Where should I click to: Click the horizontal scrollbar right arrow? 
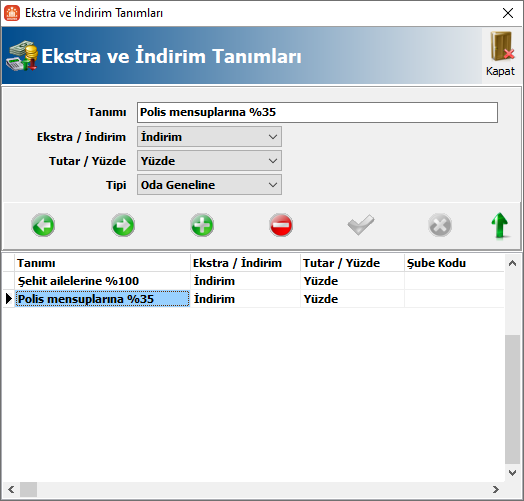[496, 490]
